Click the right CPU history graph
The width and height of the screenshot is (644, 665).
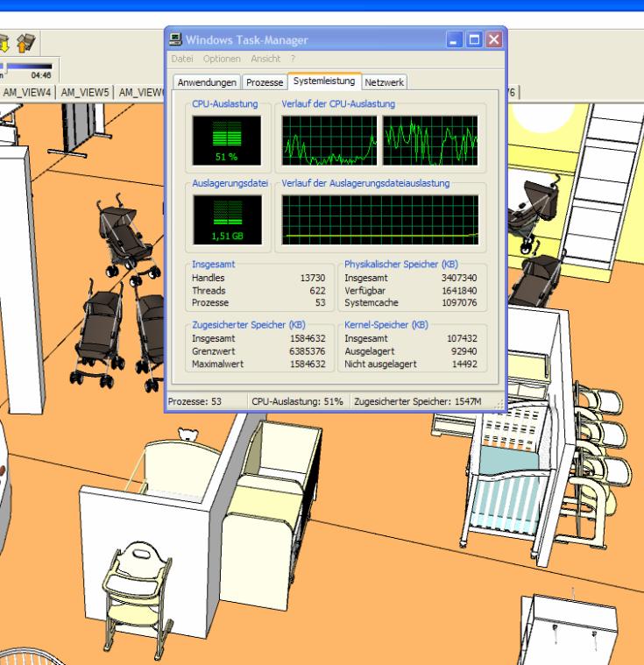click(x=430, y=140)
